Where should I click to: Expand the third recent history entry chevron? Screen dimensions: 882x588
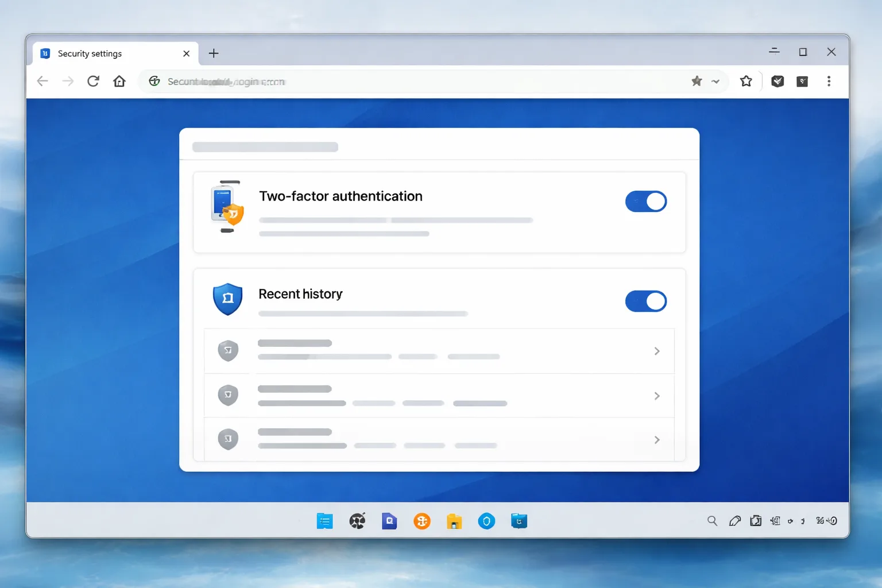coord(657,440)
